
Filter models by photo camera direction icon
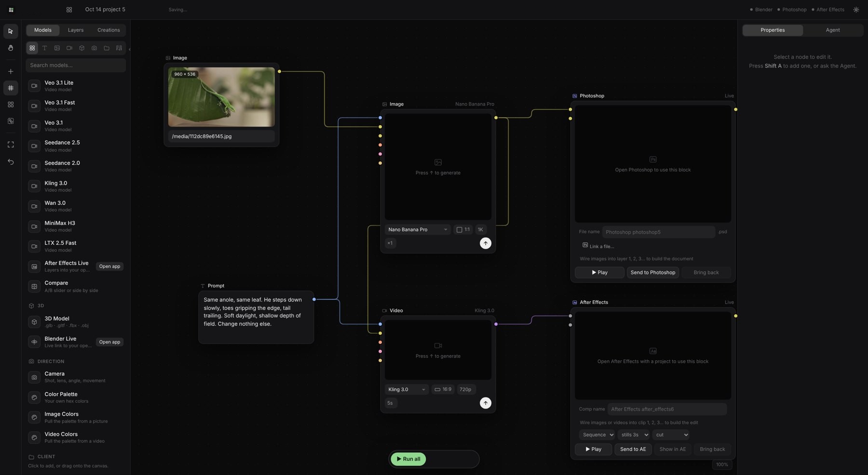94,48
